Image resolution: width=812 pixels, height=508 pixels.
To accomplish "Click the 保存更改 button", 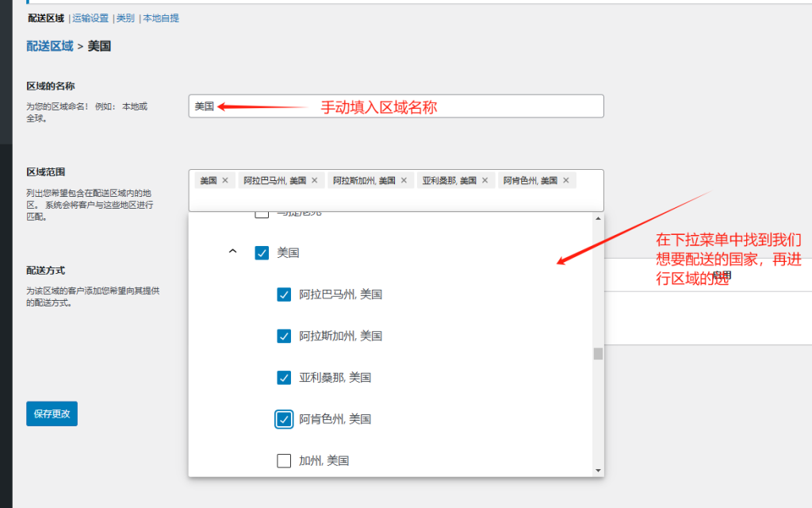I will tap(51, 414).
